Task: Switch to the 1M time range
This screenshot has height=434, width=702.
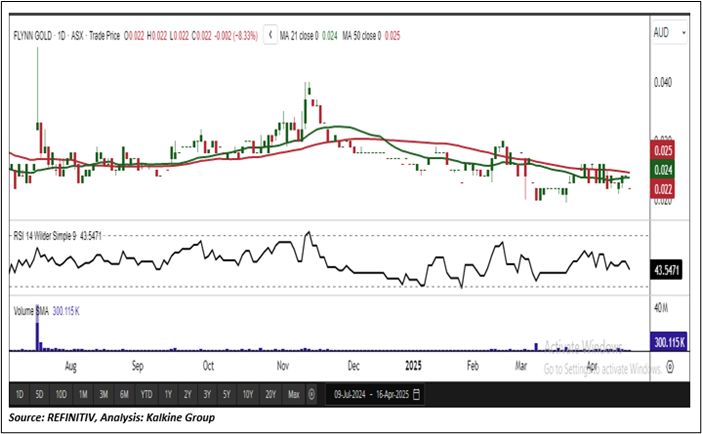Action: tap(83, 393)
